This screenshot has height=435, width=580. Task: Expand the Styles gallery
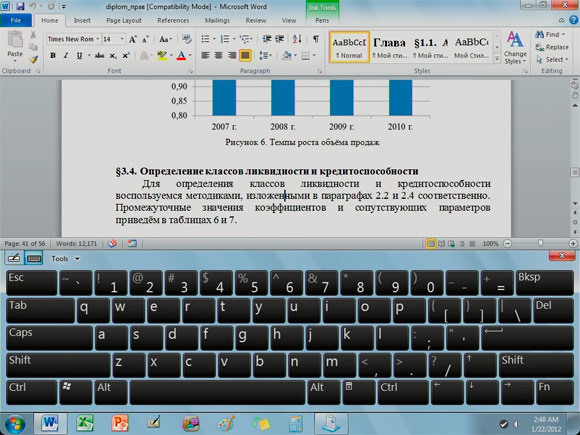pyautogui.click(x=497, y=58)
